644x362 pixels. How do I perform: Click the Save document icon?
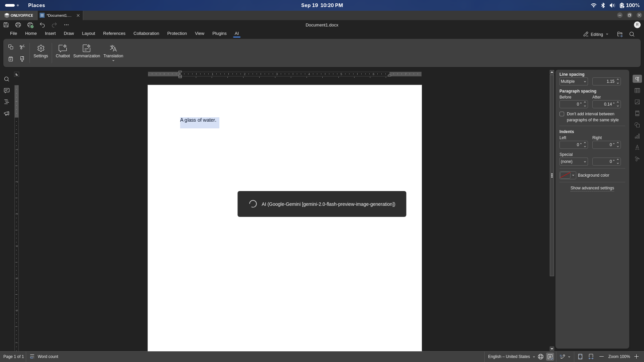[6, 25]
